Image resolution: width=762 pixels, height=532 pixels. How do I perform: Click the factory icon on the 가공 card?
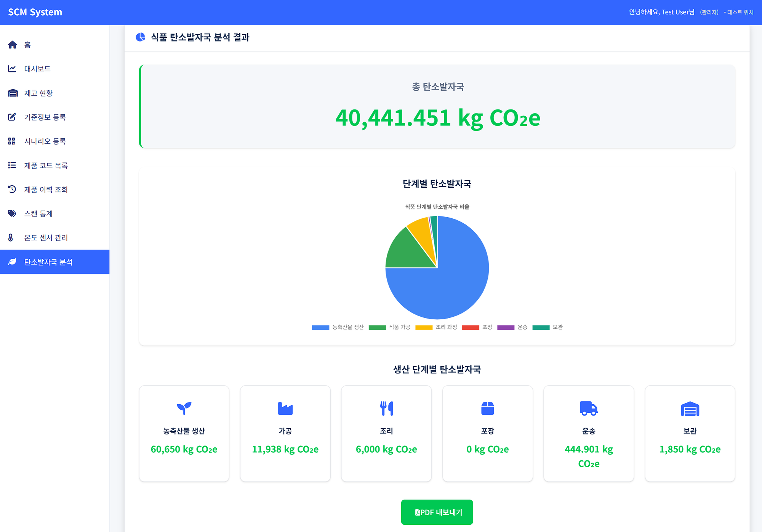285,408
